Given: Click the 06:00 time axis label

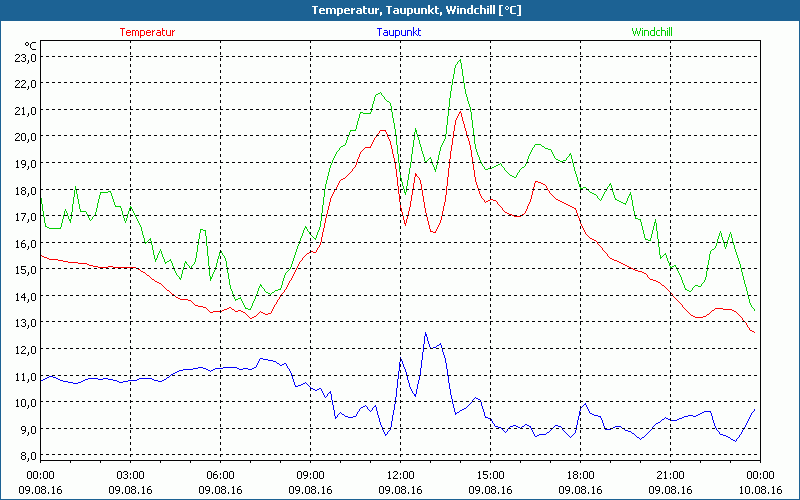Looking at the screenshot, I should coord(220,475).
